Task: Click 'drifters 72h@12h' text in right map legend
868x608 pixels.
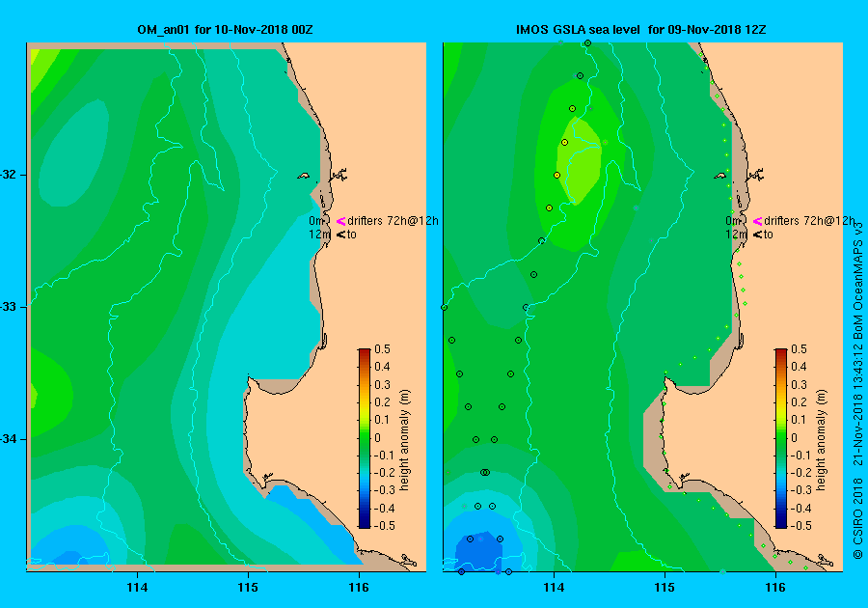Action: click(x=809, y=221)
